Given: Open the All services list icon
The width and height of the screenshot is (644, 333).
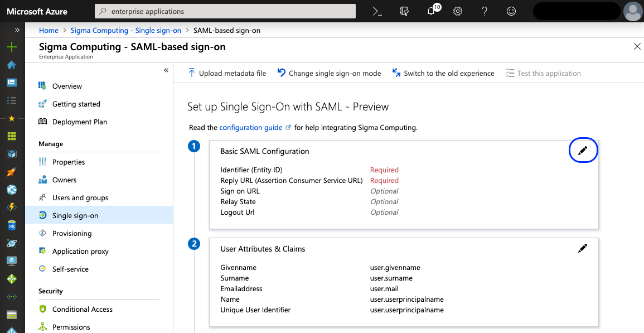Looking at the screenshot, I should [12, 100].
